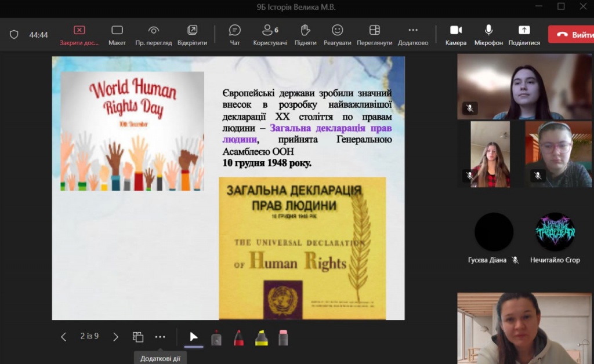Open the Чат panel
Viewport: 594px width, 364px height.
coord(234,34)
